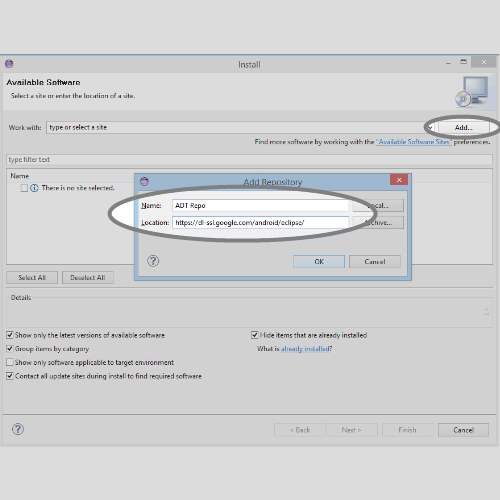Click the Eclipse icon in Install title bar
This screenshot has height=500, width=500.
coord(9,63)
